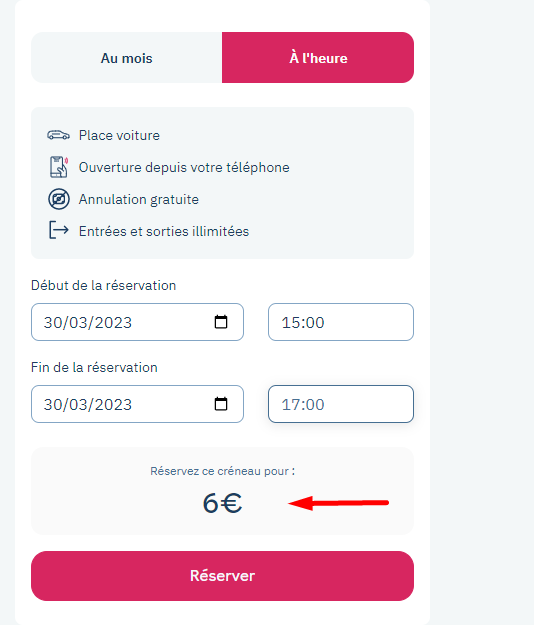Open the 15:00 start time selector

coord(341,322)
